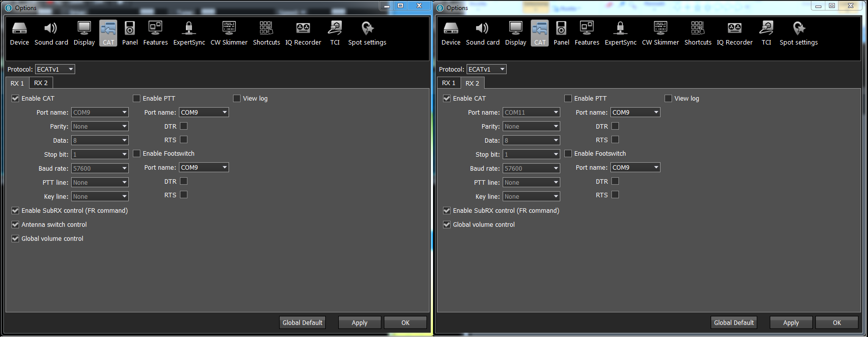
Task: Open TCI settings in left Options window
Action: point(335,34)
